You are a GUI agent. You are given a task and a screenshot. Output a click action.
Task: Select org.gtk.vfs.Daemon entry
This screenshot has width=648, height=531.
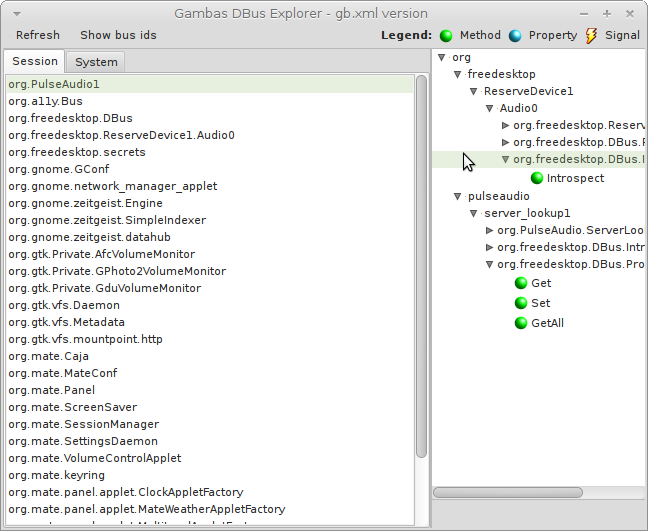pos(210,305)
